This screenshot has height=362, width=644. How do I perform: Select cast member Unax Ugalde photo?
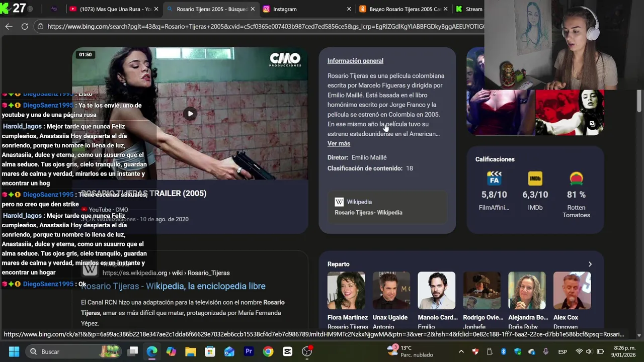[x=391, y=291]
